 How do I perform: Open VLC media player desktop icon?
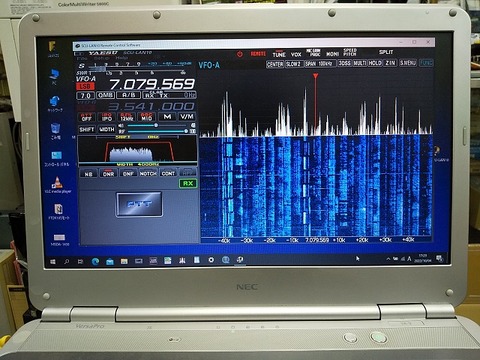pos(58,185)
